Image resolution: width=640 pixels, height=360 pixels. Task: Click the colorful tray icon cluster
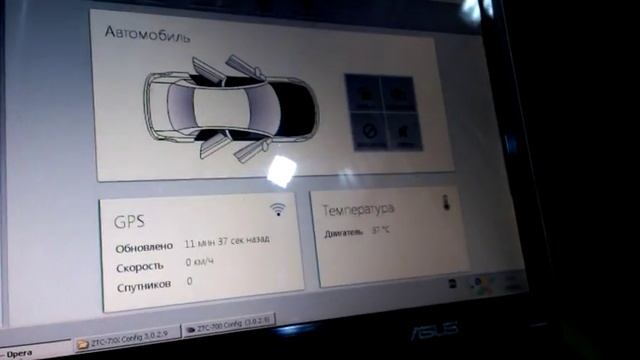482,286
